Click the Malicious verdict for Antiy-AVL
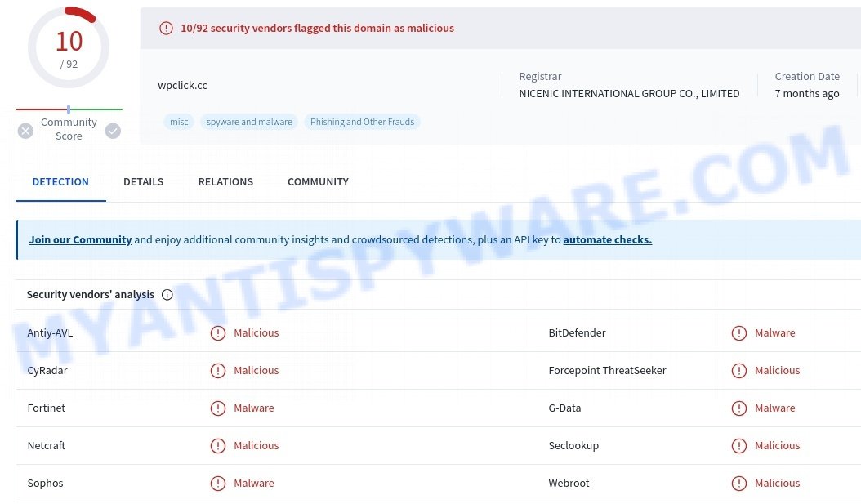This screenshot has width=861, height=504. pos(257,333)
